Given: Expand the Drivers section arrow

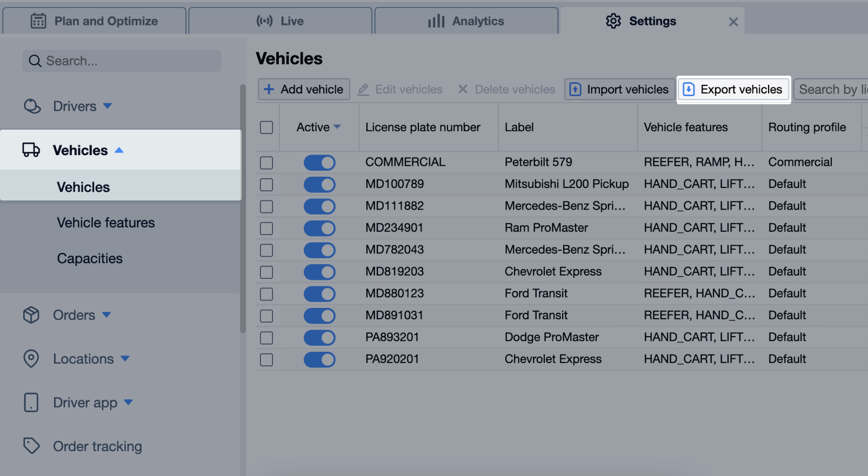Looking at the screenshot, I should (x=108, y=106).
